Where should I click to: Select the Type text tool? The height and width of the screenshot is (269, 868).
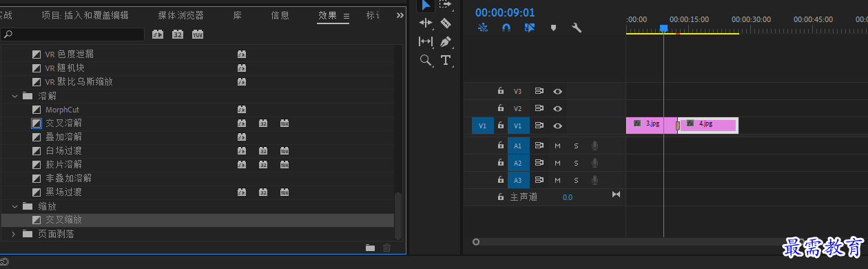[x=446, y=60]
